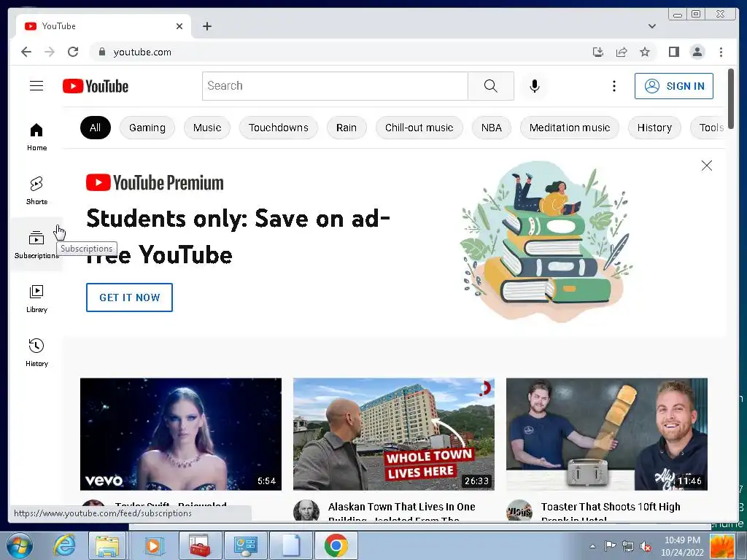Select the Touchdowns filter chip
Image resolution: width=747 pixels, height=560 pixels.
coord(278,128)
